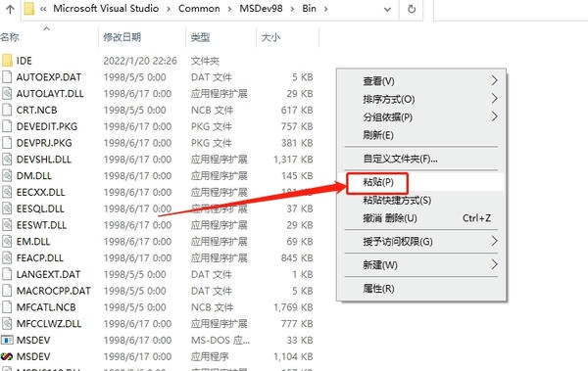Expand the arrow beside 分组依据(P)

pyautogui.click(x=494, y=116)
